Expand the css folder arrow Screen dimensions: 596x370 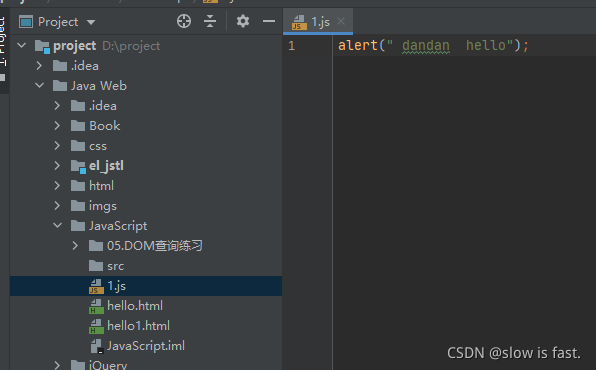[57, 146]
